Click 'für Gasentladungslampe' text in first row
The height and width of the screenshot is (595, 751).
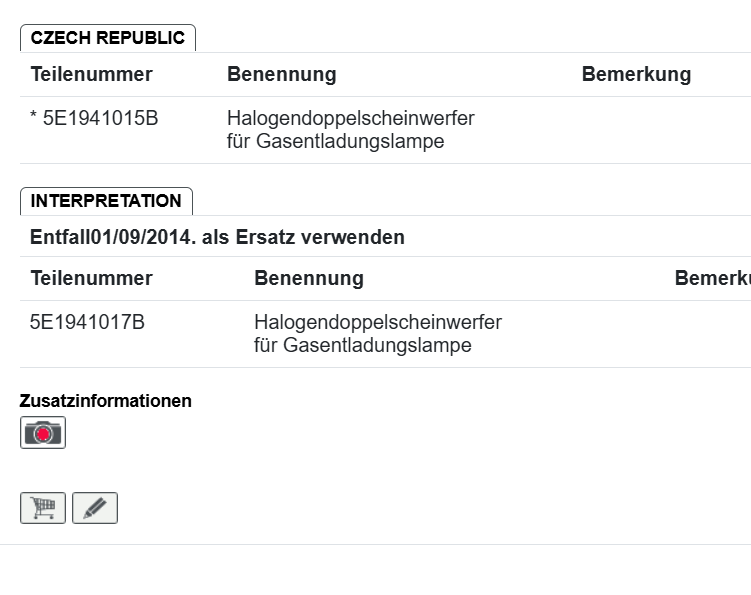pos(335,141)
